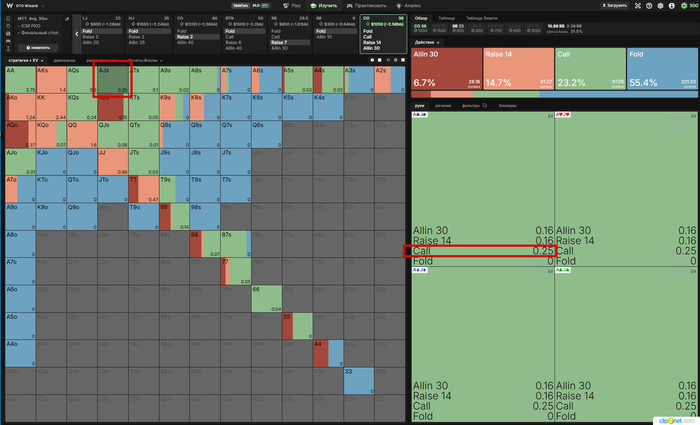Switch to фильтры tab
This screenshot has height=425, width=700.
[x=471, y=106]
